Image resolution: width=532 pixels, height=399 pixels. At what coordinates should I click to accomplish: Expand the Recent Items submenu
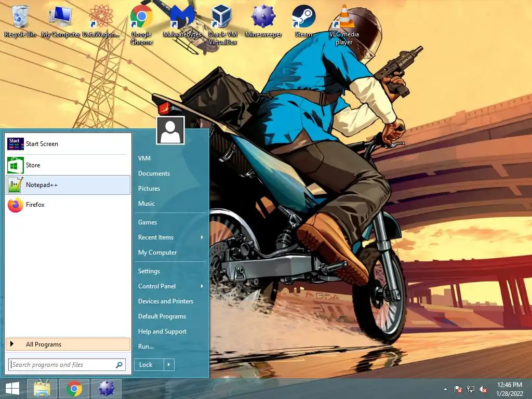point(170,237)
